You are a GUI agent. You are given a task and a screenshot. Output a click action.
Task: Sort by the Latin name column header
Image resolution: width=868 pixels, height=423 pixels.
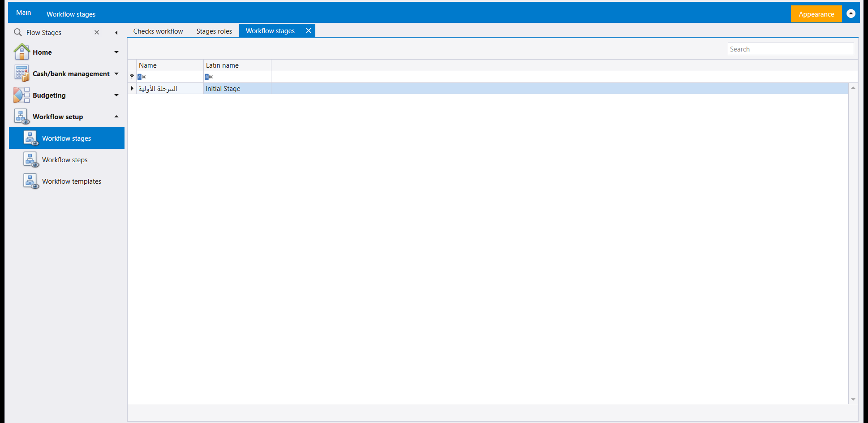pyautogui.click(x=237, y=65)
